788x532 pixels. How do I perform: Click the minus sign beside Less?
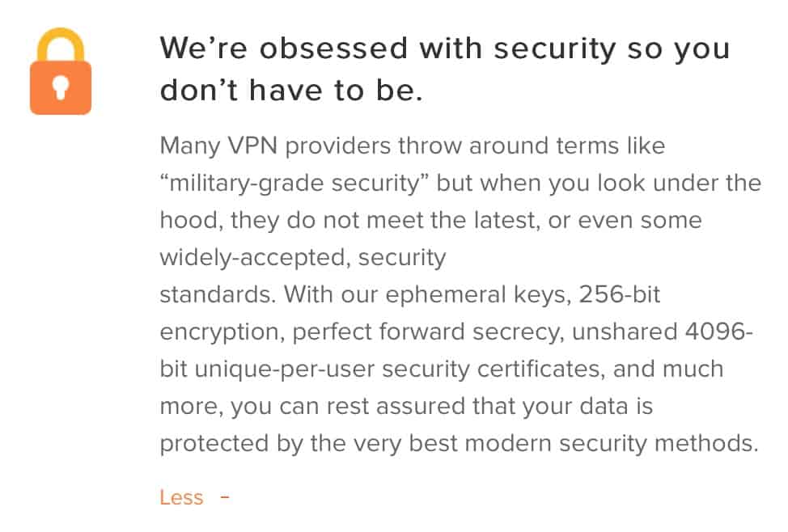225,497
